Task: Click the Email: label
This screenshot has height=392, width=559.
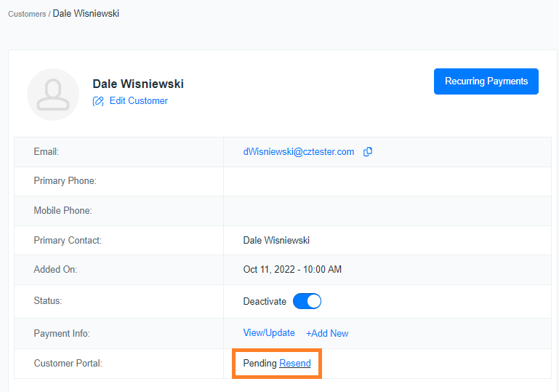Action: pyautogui.click(x=47, y=151)
